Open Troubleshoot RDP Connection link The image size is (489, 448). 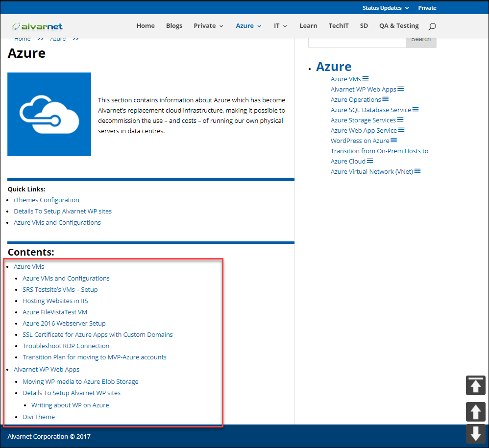coord(66,346)
